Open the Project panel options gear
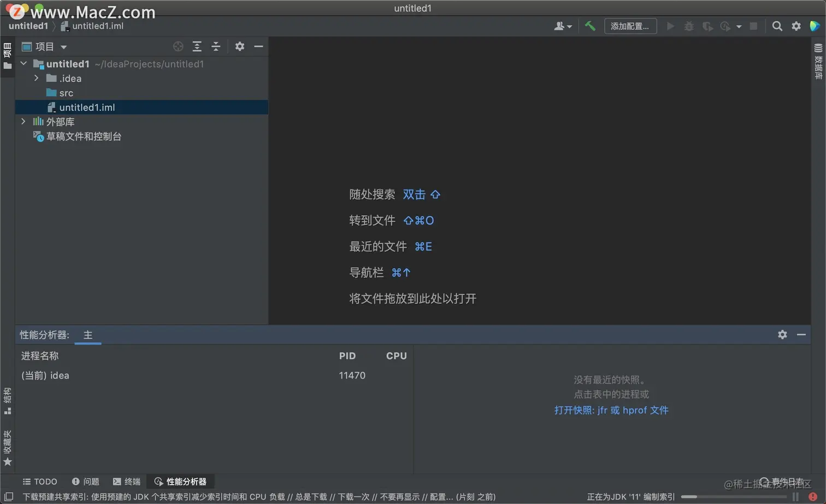This screenshot has height=504, width=826. click(239, 46)
